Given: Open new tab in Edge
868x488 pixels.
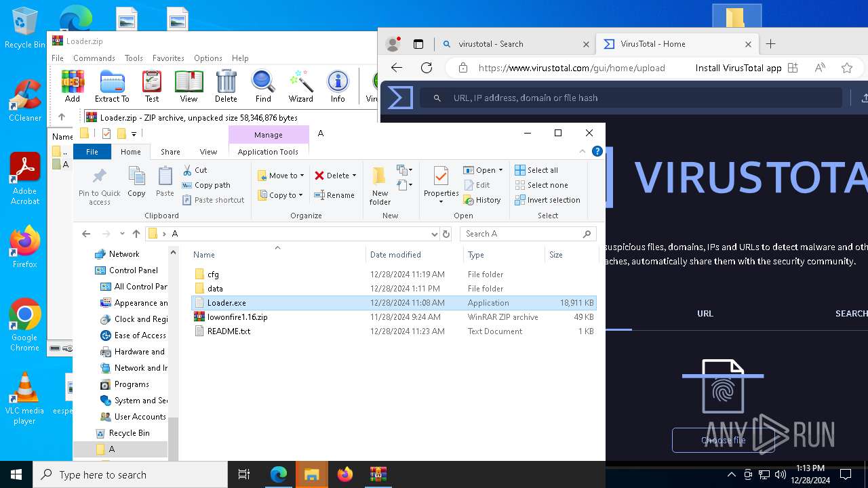Looking at the screenshot, I should tap(770, 44).
